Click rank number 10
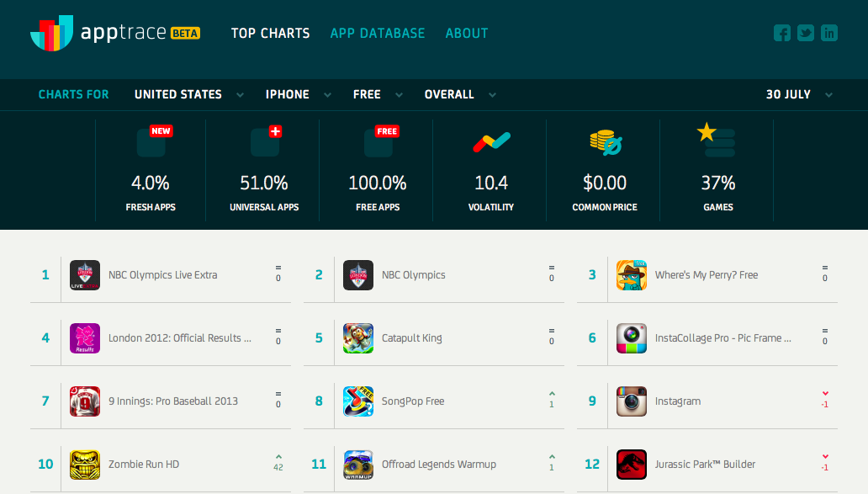Screen dimensions: 868x494 (x=45, y=465)
